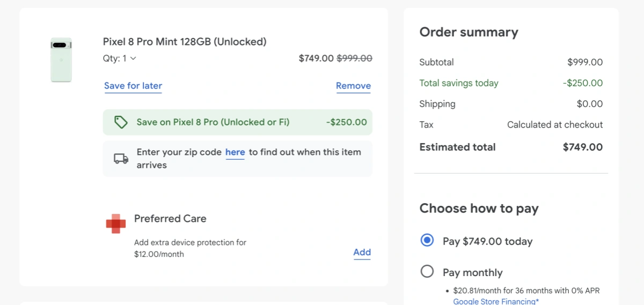Click the Pixel 8 Pro Mint phone thumbnail
Viewport: 644px width, 305px height.
61,60
